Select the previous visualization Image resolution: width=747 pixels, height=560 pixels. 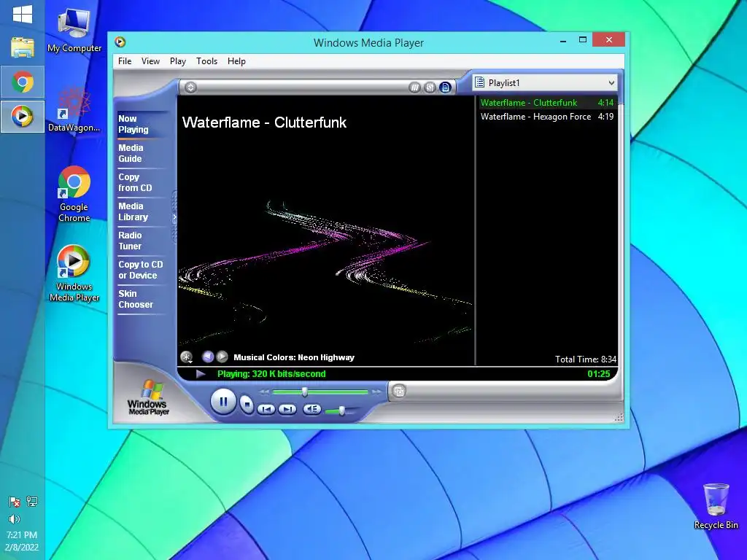[x=208, y=357]
